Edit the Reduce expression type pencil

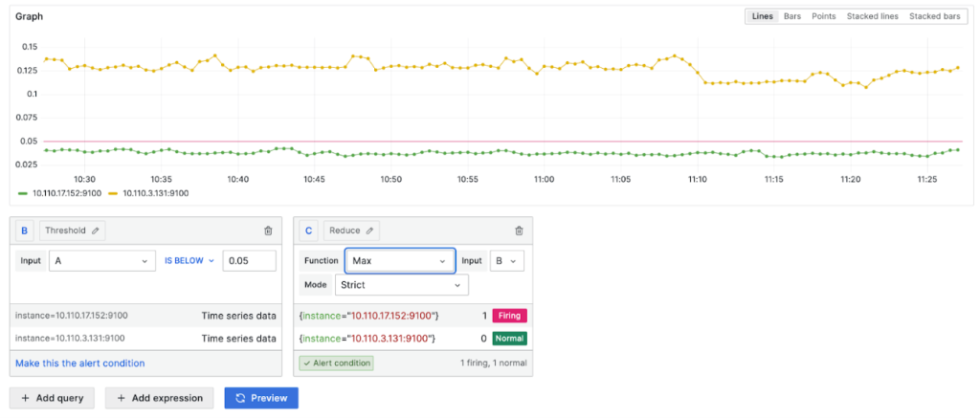(x=369, y=231)
